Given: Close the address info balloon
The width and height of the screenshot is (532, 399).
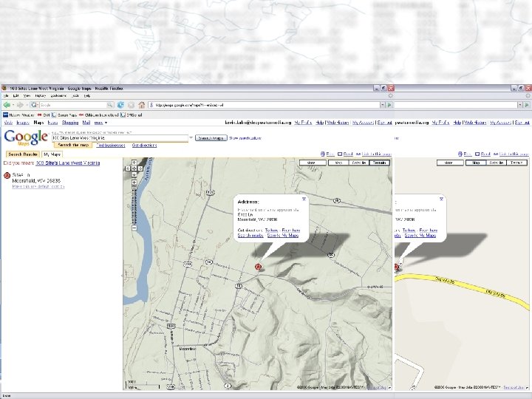Looking at the screenshot, I should coord(304,199).
